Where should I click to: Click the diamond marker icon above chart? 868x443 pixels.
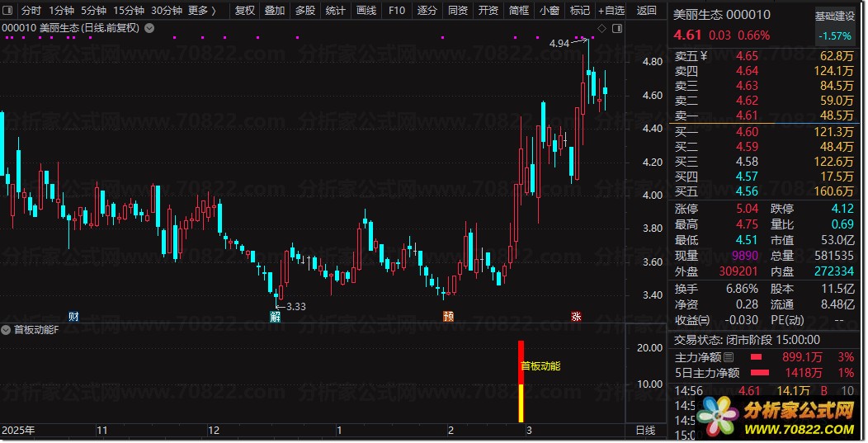tap(601, 28)
